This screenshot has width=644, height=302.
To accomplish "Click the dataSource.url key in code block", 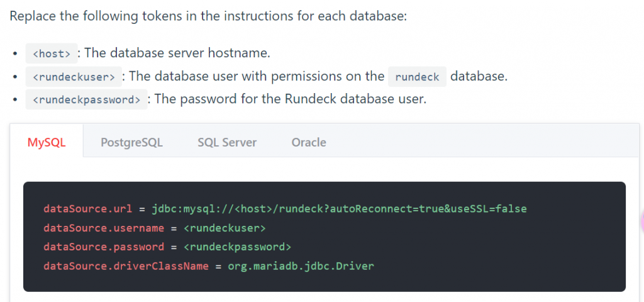I will tap(87, 208).
